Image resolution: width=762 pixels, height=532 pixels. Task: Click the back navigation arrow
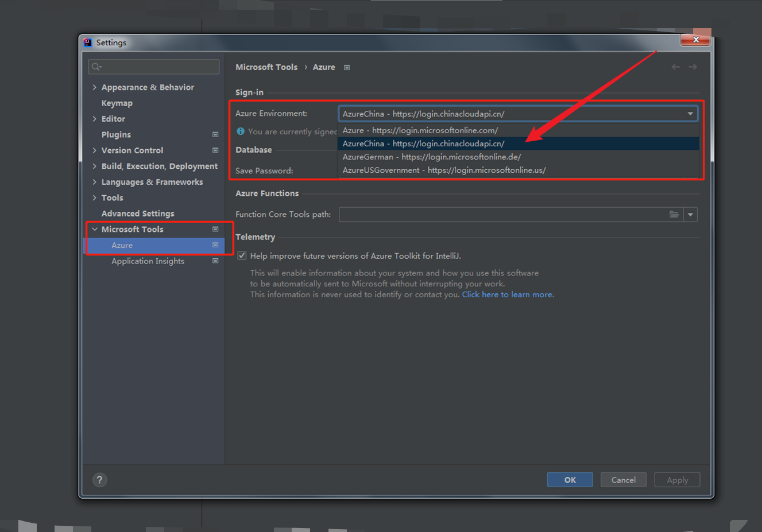[x=676, y=67]
